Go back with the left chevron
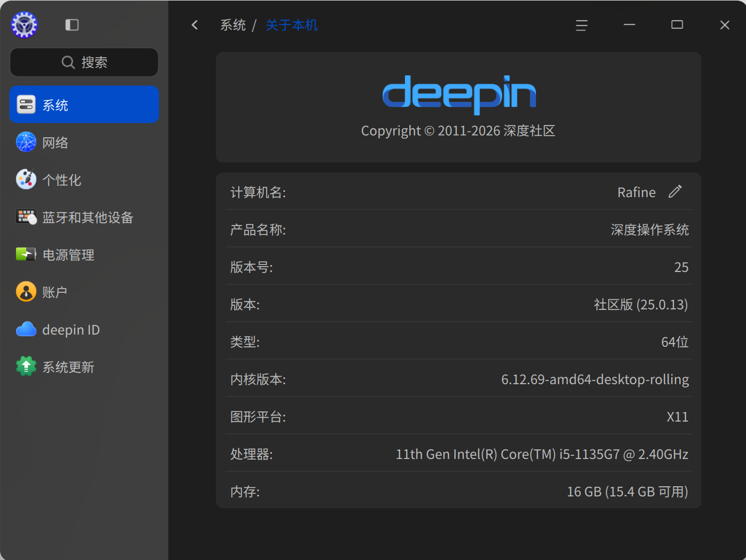 coord(195,25)
